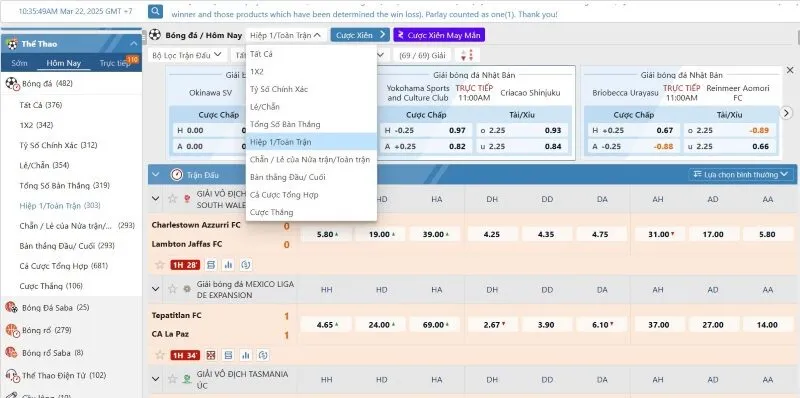Open the Lựa chọn bình thường dropdown
The image size is (800, 398).
coord(741,175)
